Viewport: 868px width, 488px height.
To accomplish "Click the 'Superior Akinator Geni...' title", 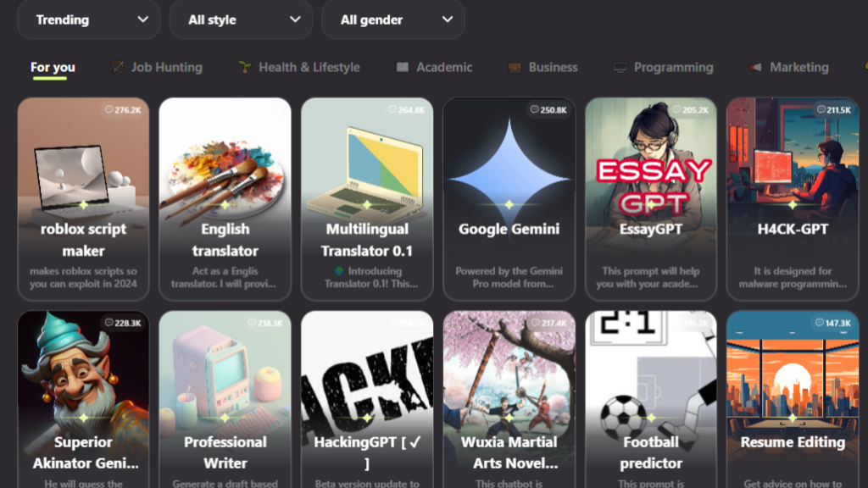I will 85,452.
